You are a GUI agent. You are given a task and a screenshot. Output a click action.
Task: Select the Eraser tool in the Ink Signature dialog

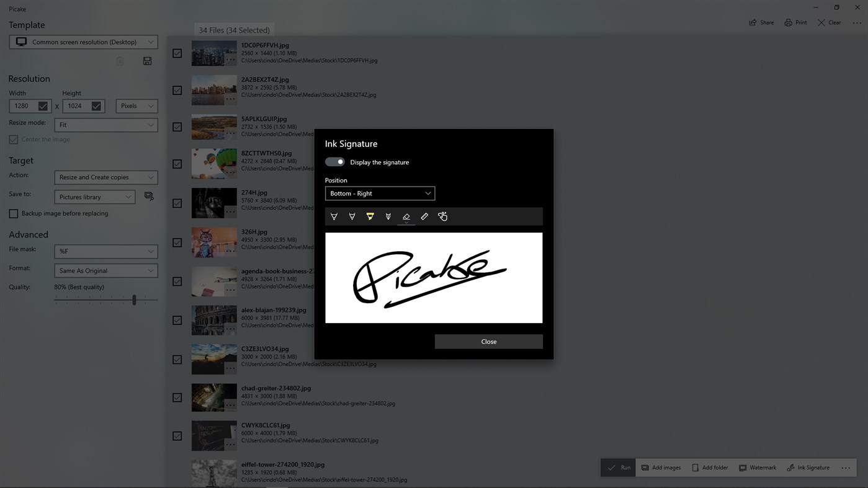(406, 216)
